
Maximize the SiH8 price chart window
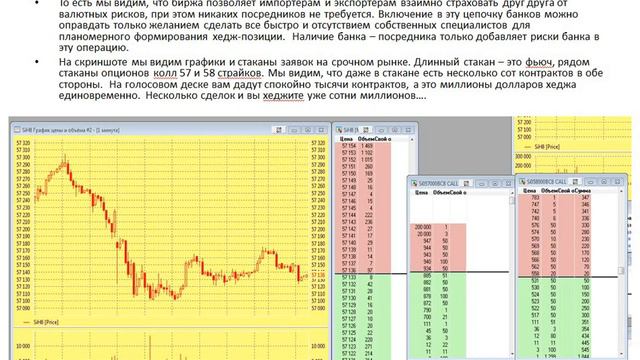(x=308, y=130)
